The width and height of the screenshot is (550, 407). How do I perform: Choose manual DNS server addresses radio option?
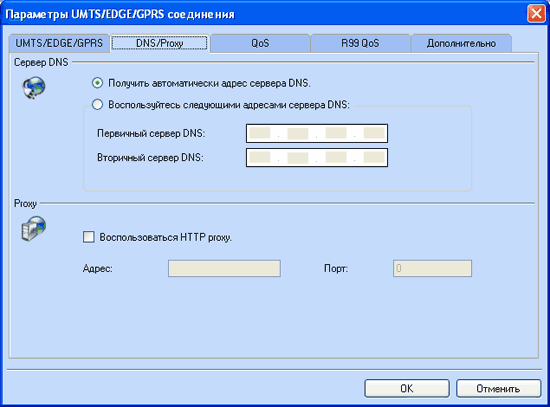point(97,105)
